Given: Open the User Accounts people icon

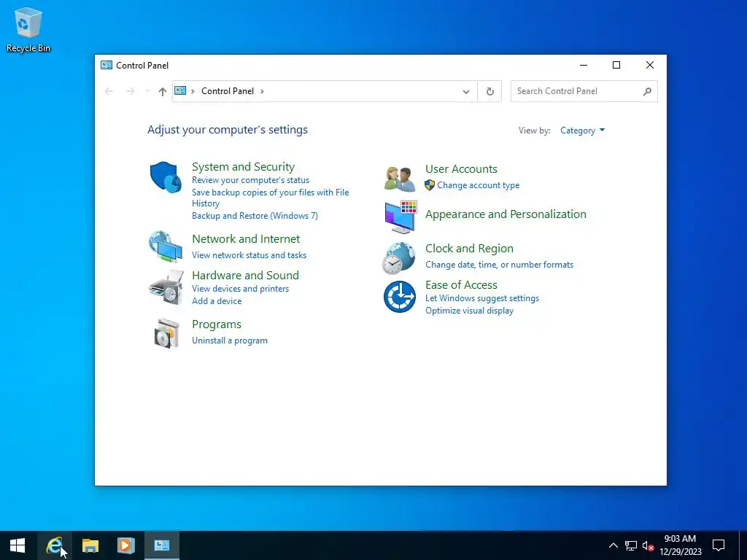Looking at the screenshot, I should [x=399, y=179].
